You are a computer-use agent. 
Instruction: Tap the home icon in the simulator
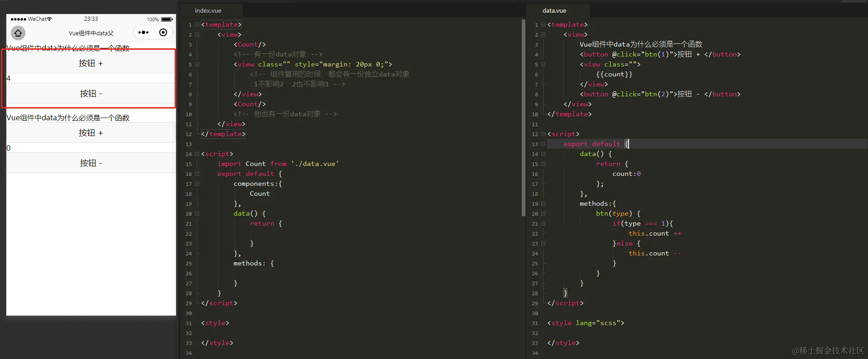(18, 33)
